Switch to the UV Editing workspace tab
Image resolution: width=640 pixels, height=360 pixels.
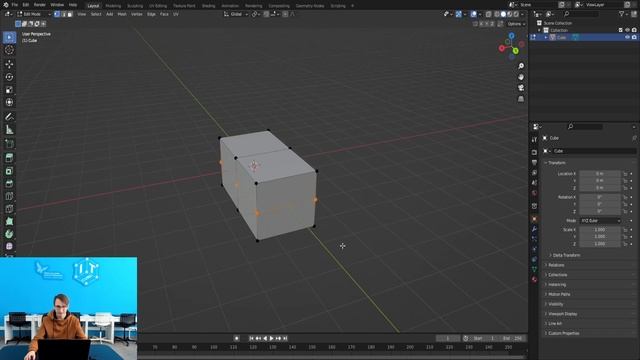(158, 6)
